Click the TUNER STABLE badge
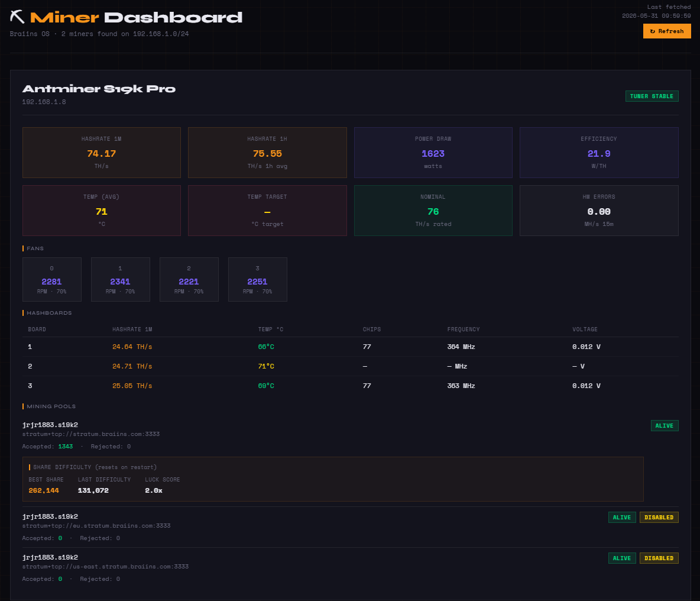The height and width of the screenshot is (601, 700). click(x=652, y=96)
